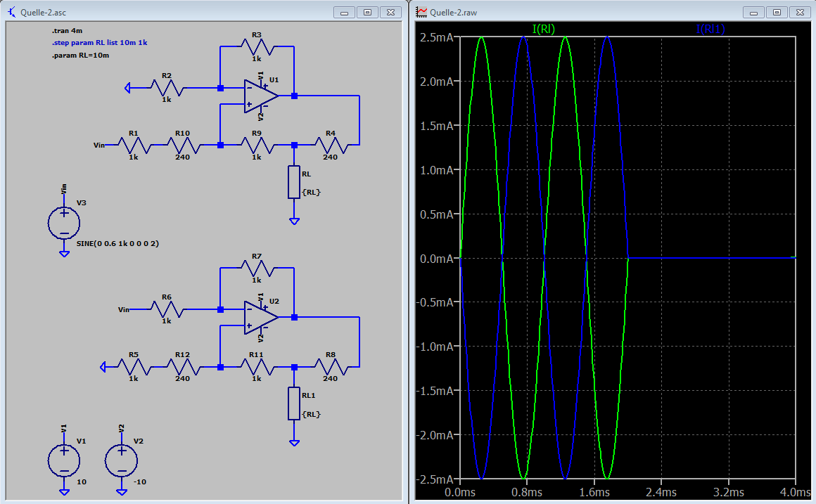Select resistor R11 symbol
816x504 pixels.
click(257, 367)
